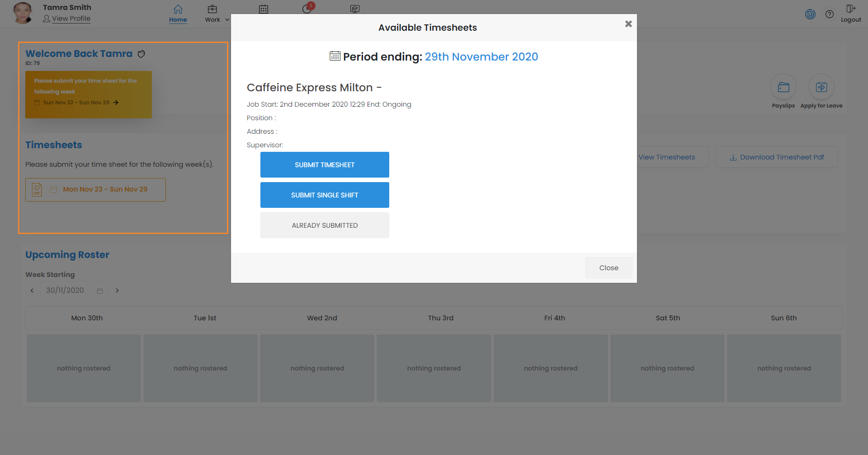Screen dimensions: 868x455
Task: Open the clock icon with notification badge
Action: pos(307,9)
